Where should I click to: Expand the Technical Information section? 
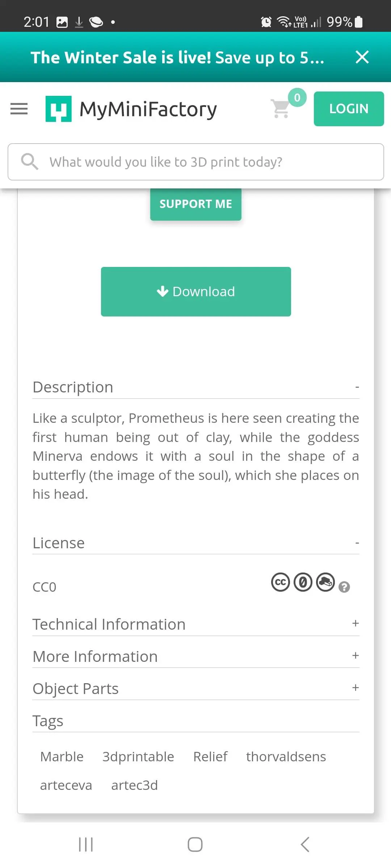356,624
